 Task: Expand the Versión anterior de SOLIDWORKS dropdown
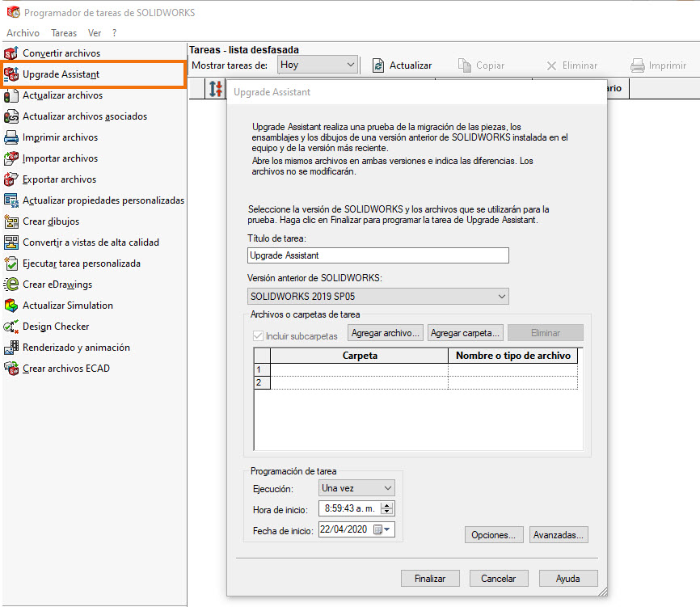click(377, 297)
